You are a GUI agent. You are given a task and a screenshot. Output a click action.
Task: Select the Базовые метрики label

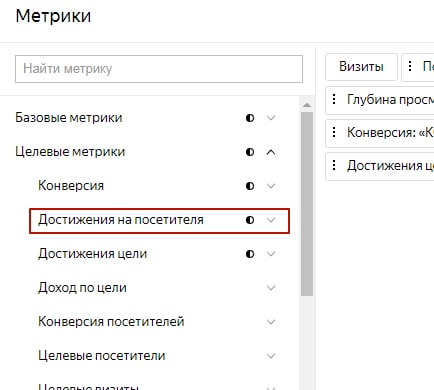tap(69, 118)
